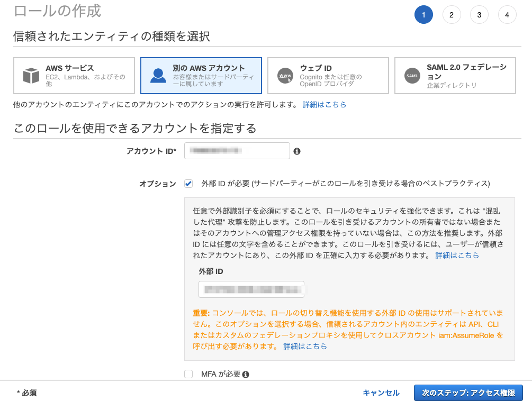
Task: Click このロールを使用できるアカウントを指定する heading
Action: (x=135, y=129)
